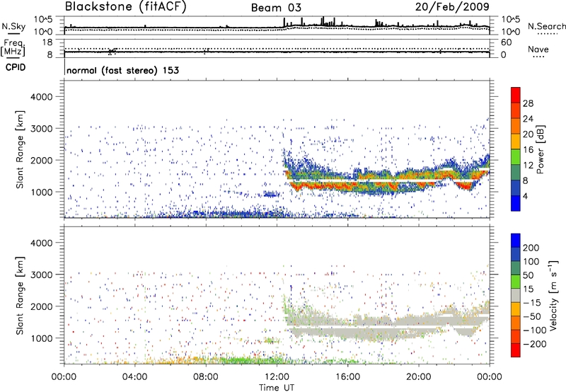Click the light green 12–16 dB power swatch
This screenshot has width=566, height=392.
516,157
